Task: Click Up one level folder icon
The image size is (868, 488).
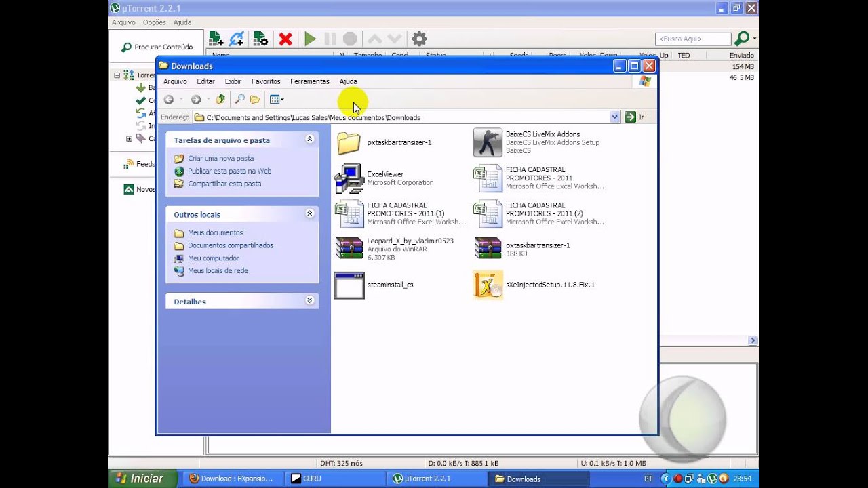Action: (220, 100)
